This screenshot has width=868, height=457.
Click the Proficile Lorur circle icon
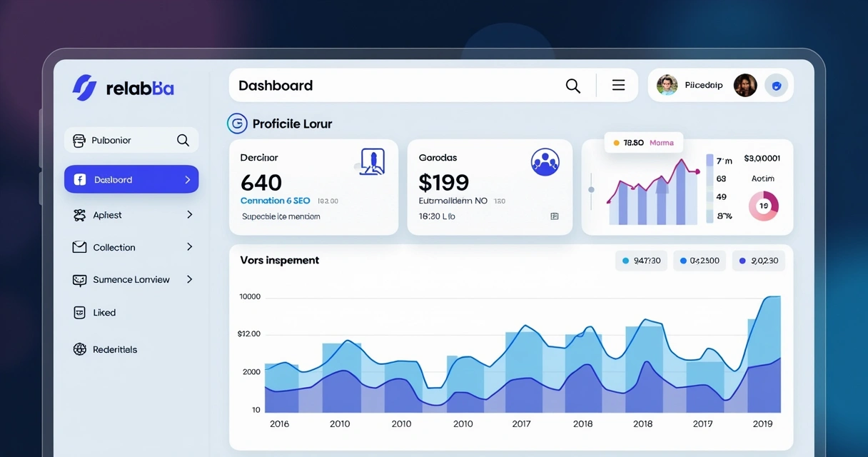click(237, 123)
